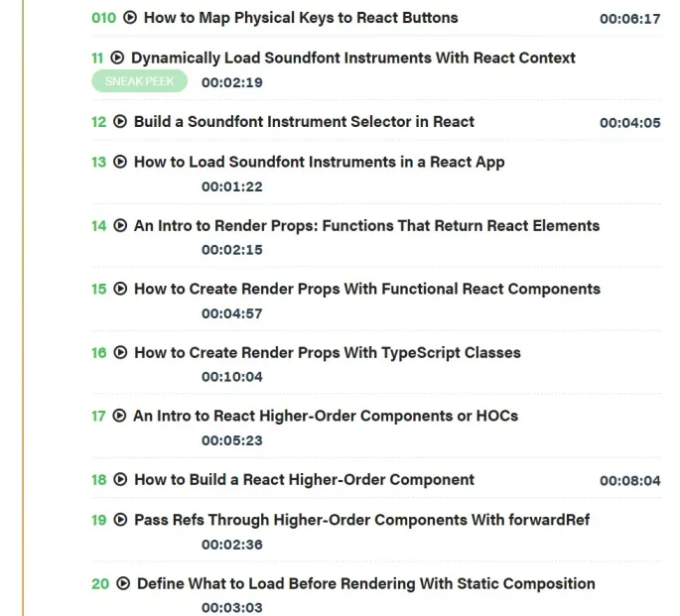Click play icon for lesson 18
680x616 pixels.
coord(120,479)
